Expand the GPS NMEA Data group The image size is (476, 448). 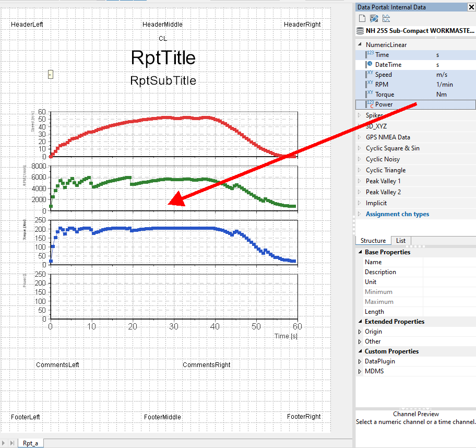360,137
